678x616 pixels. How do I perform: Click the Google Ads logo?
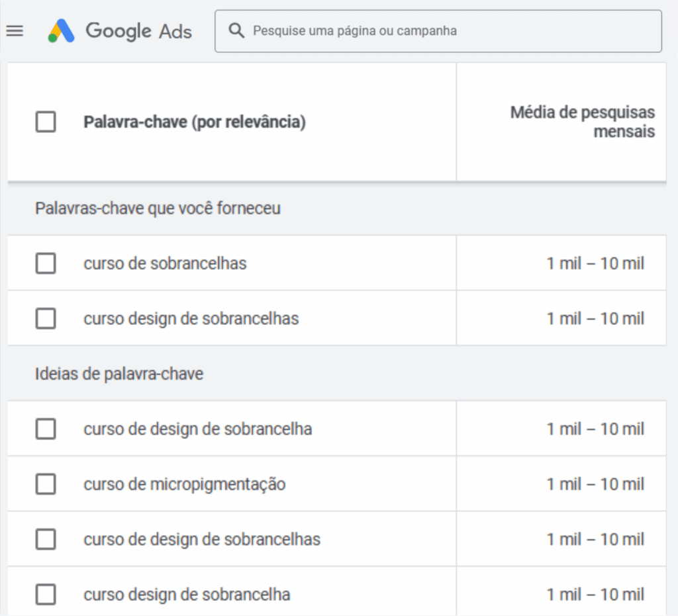(120, 31)
